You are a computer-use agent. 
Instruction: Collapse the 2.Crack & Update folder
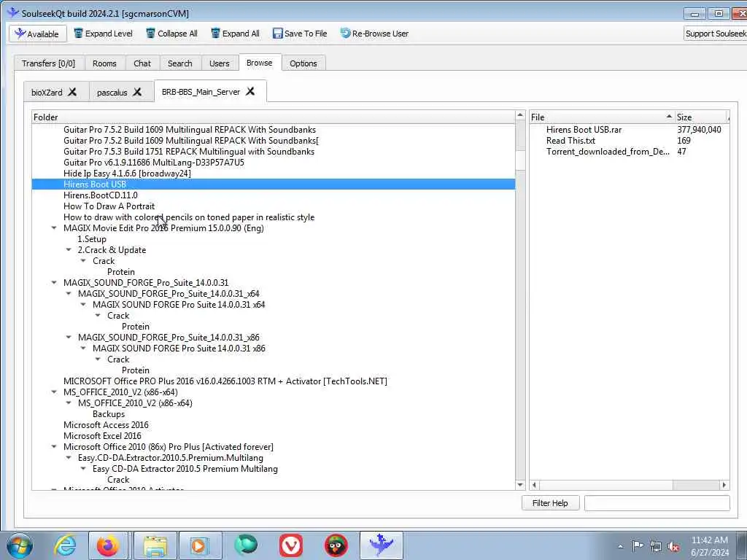point(69,250)
